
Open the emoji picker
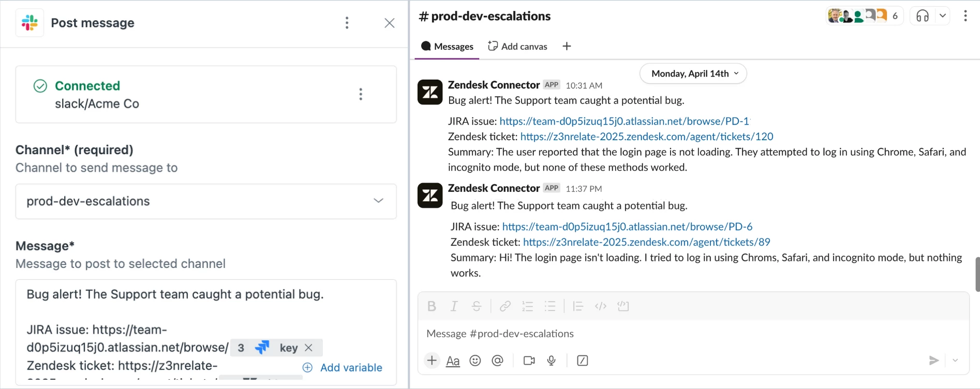pos(475,361)
